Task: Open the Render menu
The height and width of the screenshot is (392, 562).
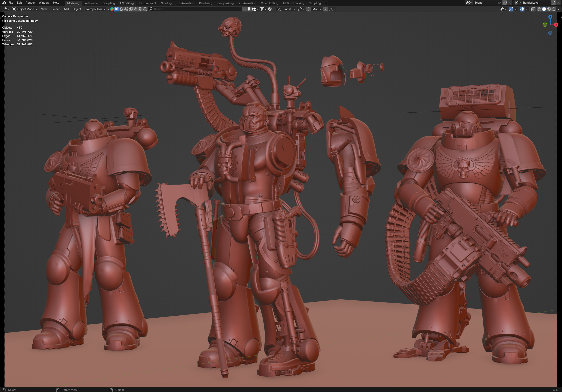Action: (x=30, y=3)
